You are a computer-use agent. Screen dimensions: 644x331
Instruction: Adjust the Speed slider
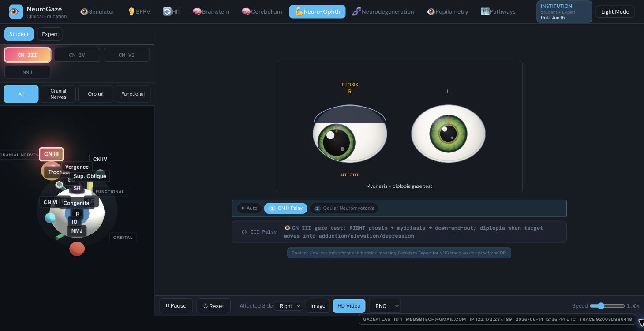pyautogui.click(x=607, y=305)
